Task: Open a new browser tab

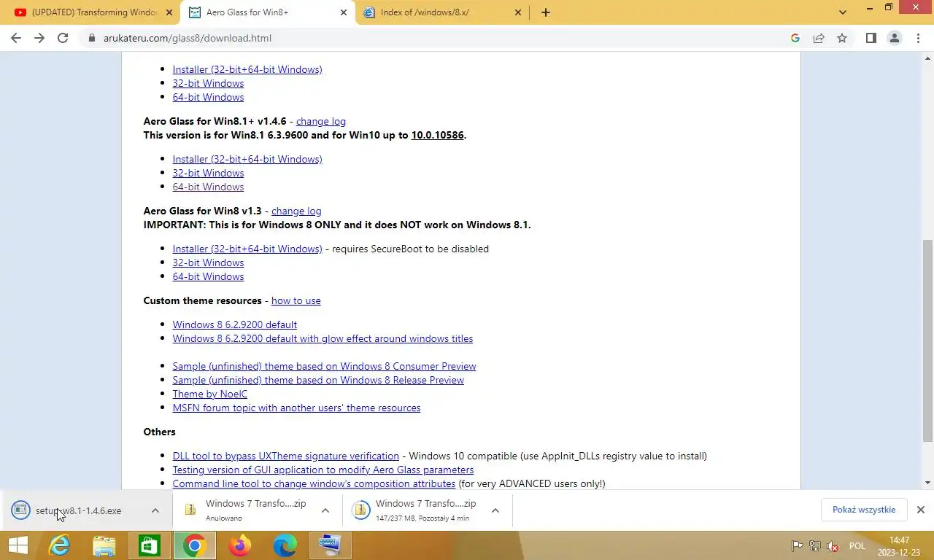Action: click(546, 12)
